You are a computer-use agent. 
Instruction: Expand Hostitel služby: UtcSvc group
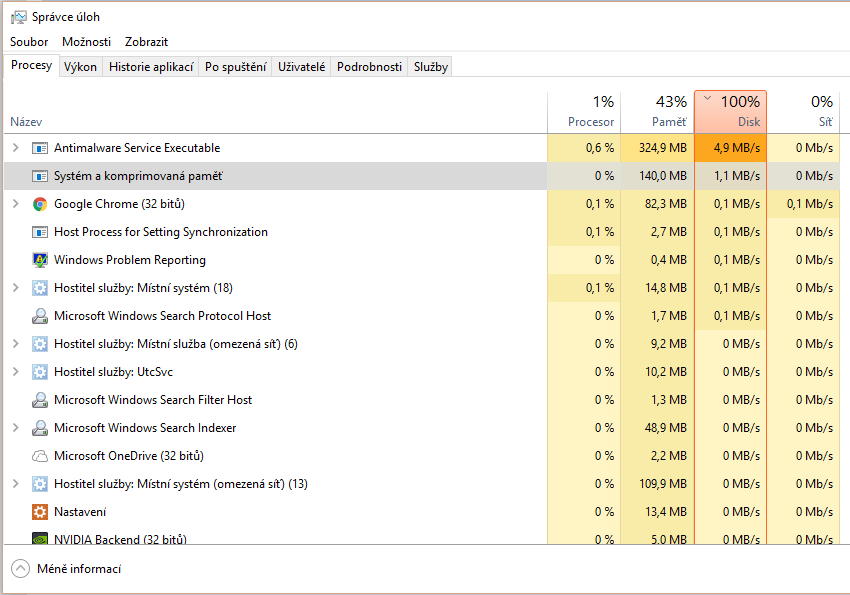16,372
